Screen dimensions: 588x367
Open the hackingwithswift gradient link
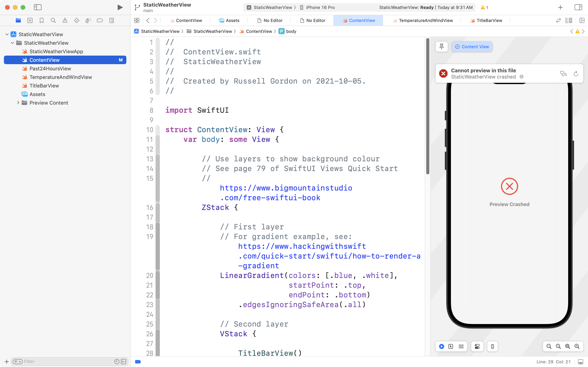coord(302,246)
